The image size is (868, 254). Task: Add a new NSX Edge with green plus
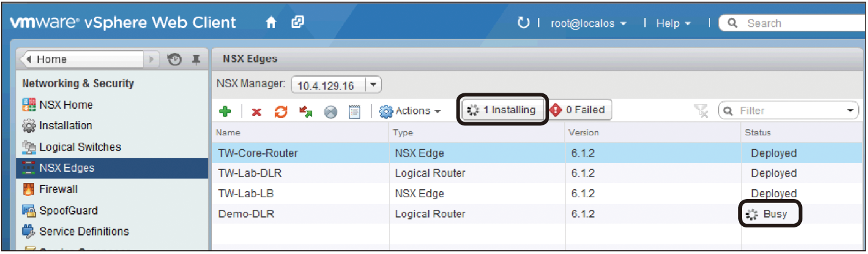226,111
